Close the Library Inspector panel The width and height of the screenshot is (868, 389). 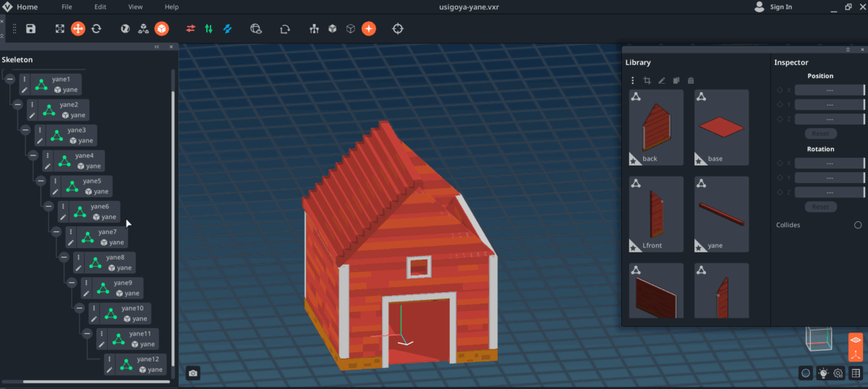pyautogui.click(x=861, y=50)
